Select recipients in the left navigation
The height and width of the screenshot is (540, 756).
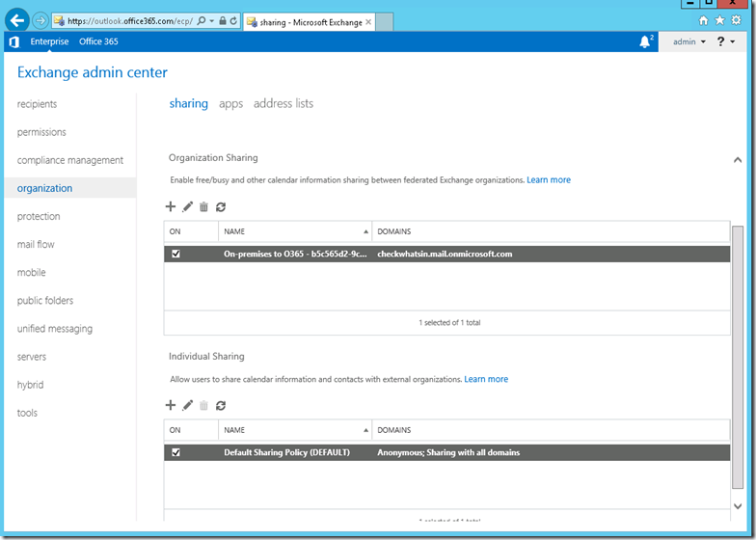pyautogui.click(x=37, y=104)
